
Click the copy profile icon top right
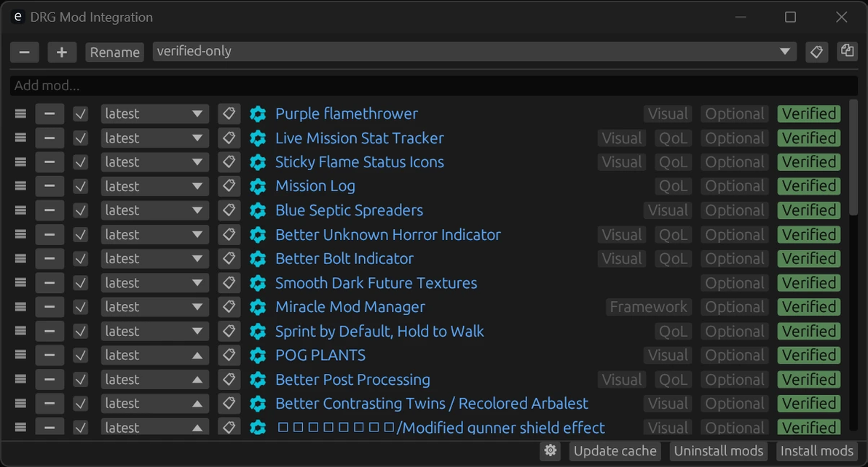(x=847, y=52)
